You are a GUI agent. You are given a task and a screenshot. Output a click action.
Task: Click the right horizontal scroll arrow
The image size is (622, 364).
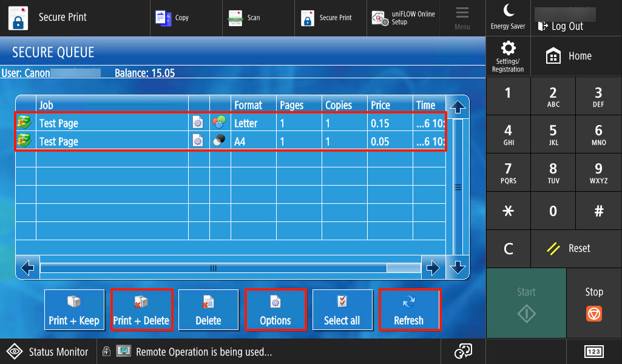tap(433, 268)
